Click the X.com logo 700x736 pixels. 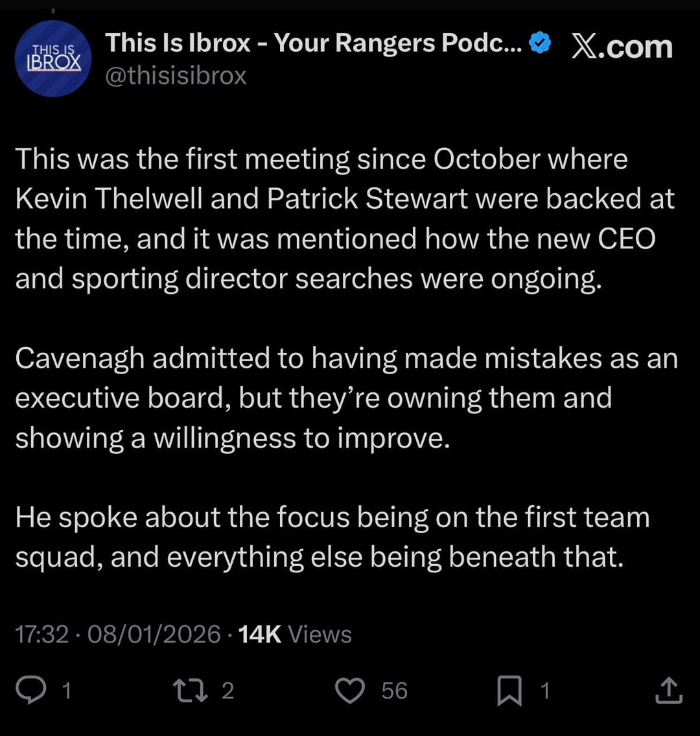pos(622,47)
